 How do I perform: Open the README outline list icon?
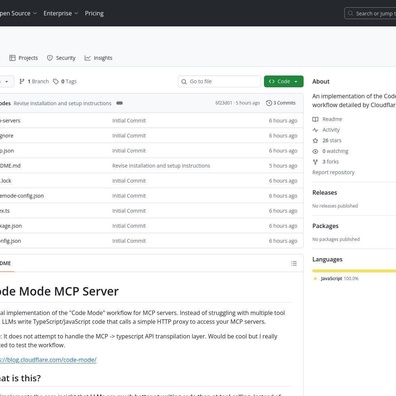click(x=294, y=263)
